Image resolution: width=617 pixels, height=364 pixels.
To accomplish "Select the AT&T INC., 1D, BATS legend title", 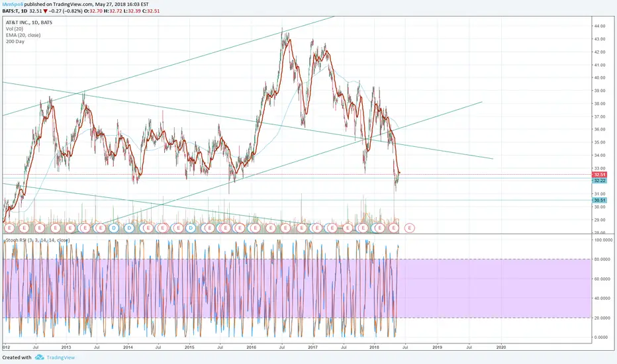I will point(28,23).
